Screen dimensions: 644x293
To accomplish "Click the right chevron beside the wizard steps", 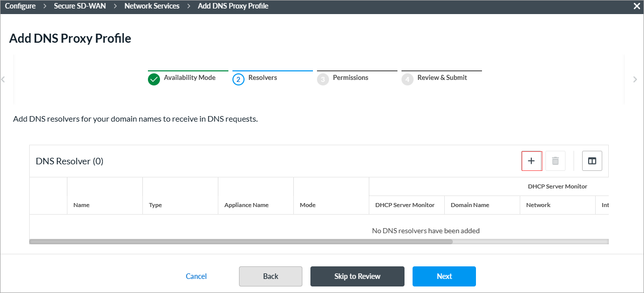I will tap(635, 79).
